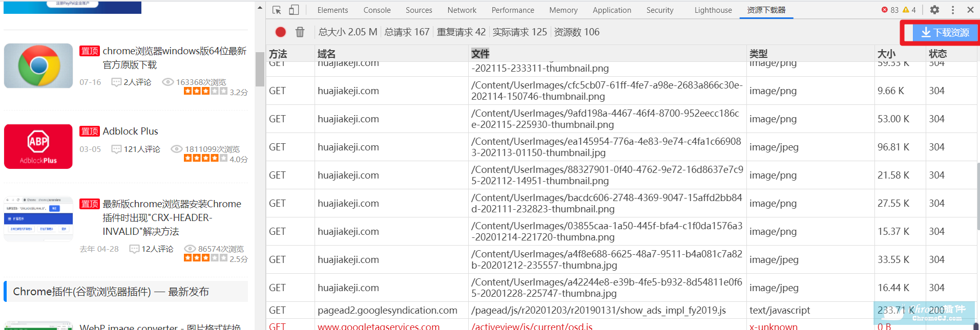This screenshot has width=980, height=330.
Task: Switch to the Console tab
Action: 377,10
